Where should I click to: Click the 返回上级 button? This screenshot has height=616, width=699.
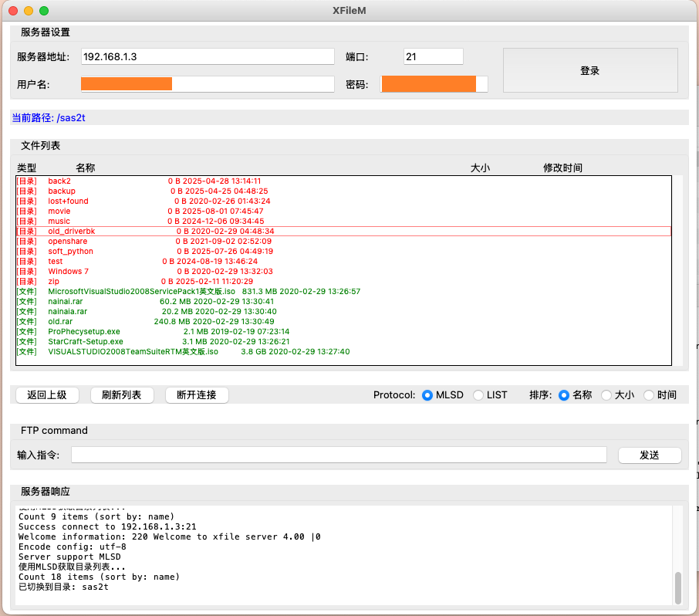pos(46,395)
